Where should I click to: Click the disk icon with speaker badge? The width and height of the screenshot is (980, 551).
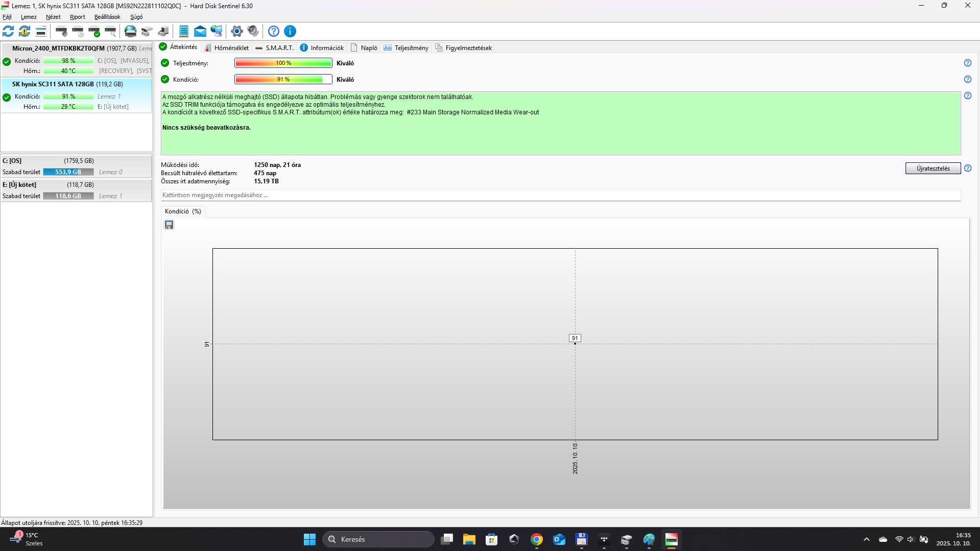(x=61, y=31)
